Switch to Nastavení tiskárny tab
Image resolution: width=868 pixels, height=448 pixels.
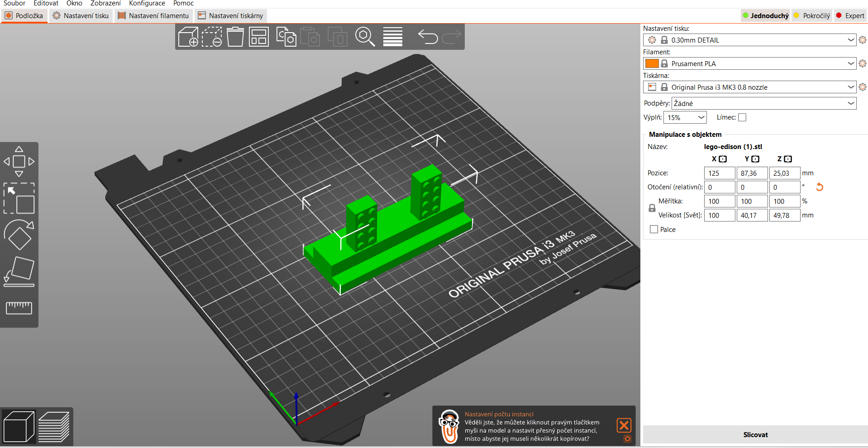[x=231, y=15]
